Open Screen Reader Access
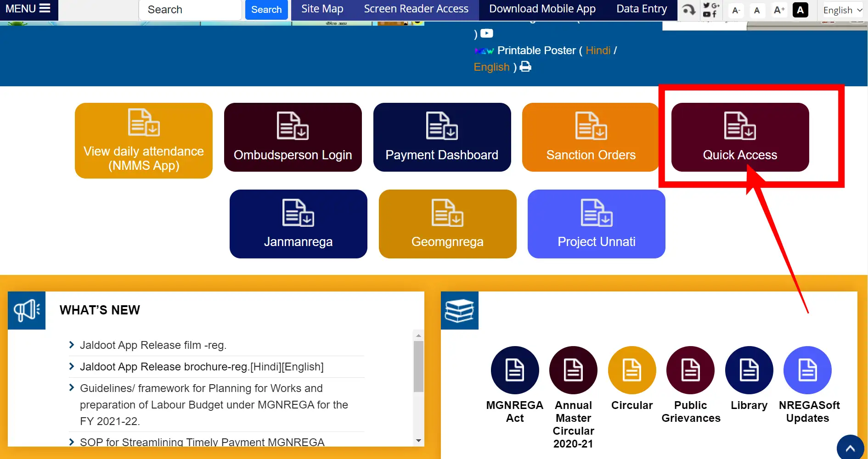Screen dimensions: 868x459 [x=416, y=9]
